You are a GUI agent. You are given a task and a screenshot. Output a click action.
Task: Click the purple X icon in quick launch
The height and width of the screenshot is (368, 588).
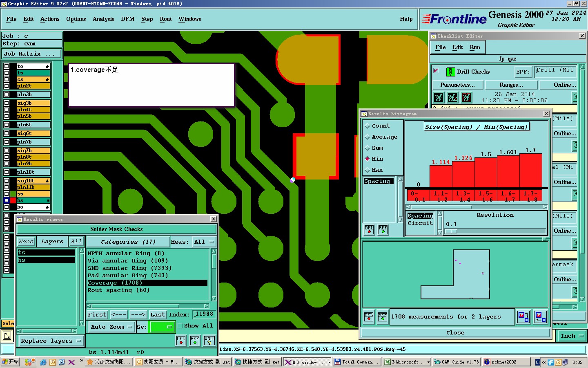pos(71,362)
